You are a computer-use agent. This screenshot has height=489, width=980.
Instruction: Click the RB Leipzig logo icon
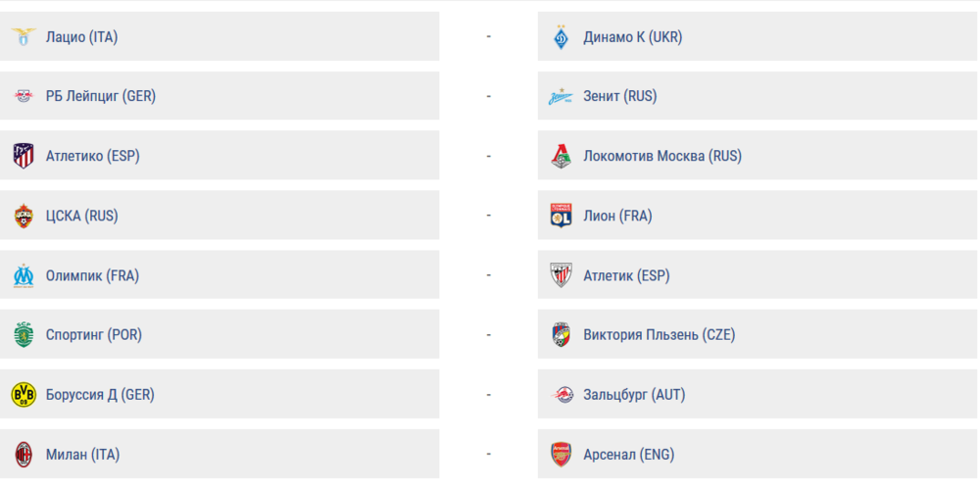coord(23,96)
